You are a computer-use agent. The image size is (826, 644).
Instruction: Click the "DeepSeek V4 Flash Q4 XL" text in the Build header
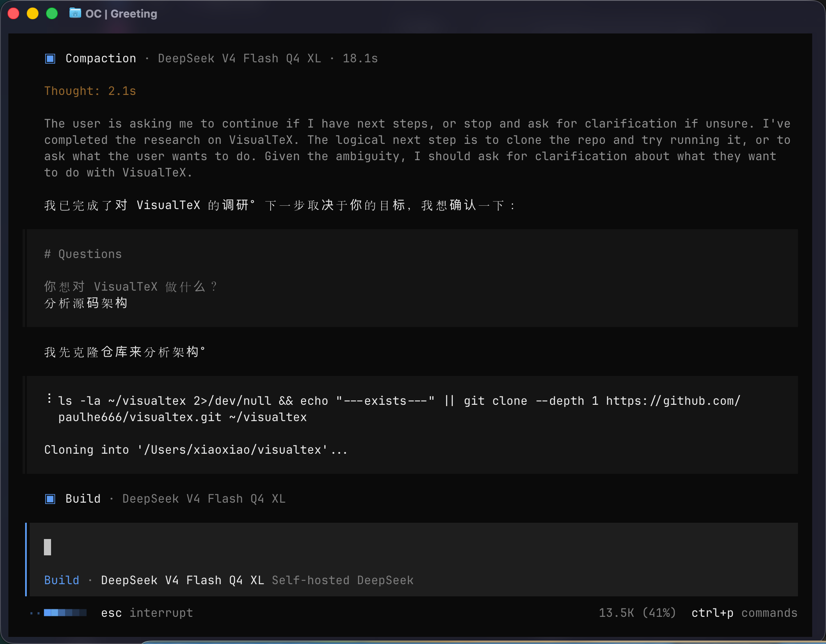(204, 499)
